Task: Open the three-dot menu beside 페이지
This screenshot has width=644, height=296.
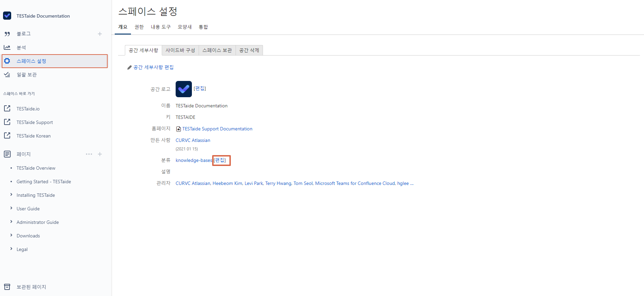Action: coord(89,154)
